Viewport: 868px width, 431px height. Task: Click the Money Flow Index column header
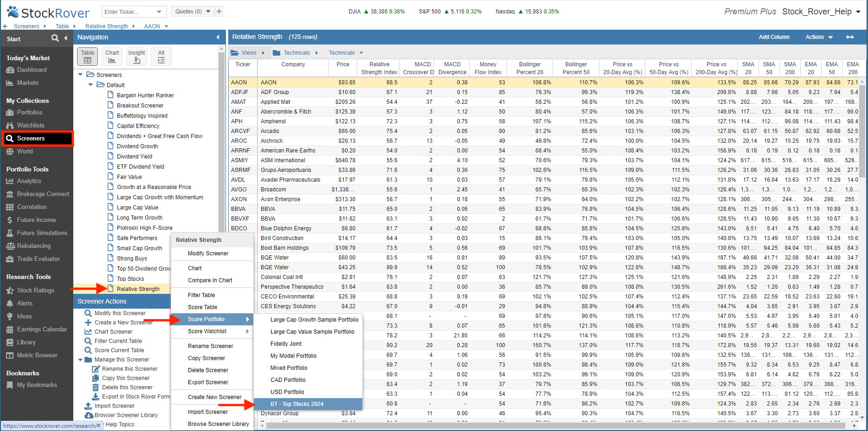point(488,68)
